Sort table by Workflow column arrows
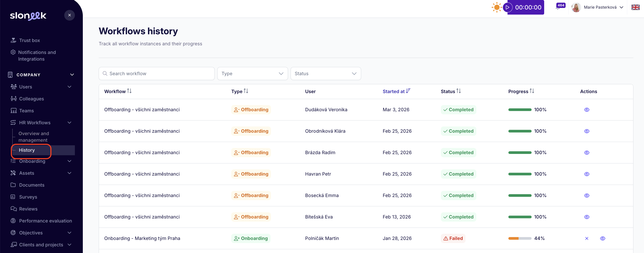The width and height of the screenshot is (644, 253). point(129,91)
